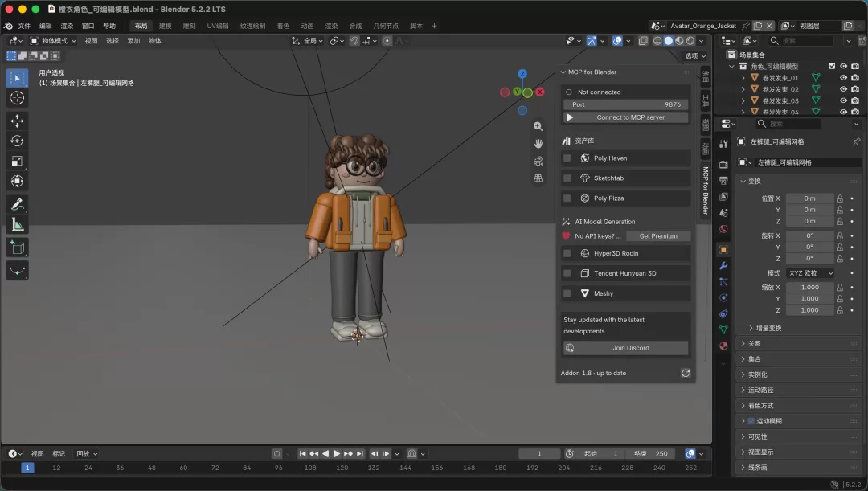Viewport: 868px width, 491px height.
Task: Select the Scale tool
Action: point(17,161)
